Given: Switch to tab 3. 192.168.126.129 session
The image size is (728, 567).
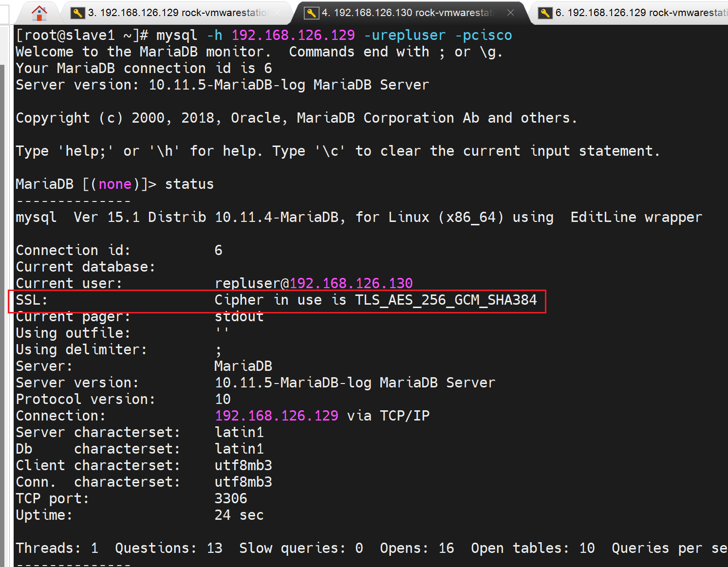Looking at the screenshot, I should click(x=177, y=13).
